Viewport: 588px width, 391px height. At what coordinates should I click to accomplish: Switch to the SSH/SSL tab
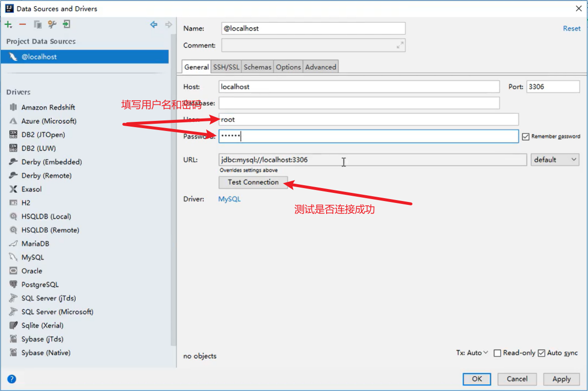(x=226, y=67)
